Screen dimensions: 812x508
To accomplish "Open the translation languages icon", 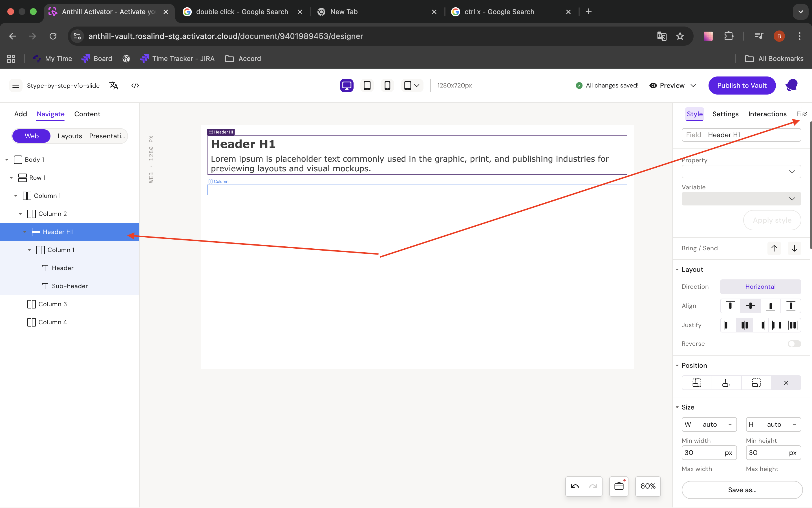I will (x=114, y=85).
